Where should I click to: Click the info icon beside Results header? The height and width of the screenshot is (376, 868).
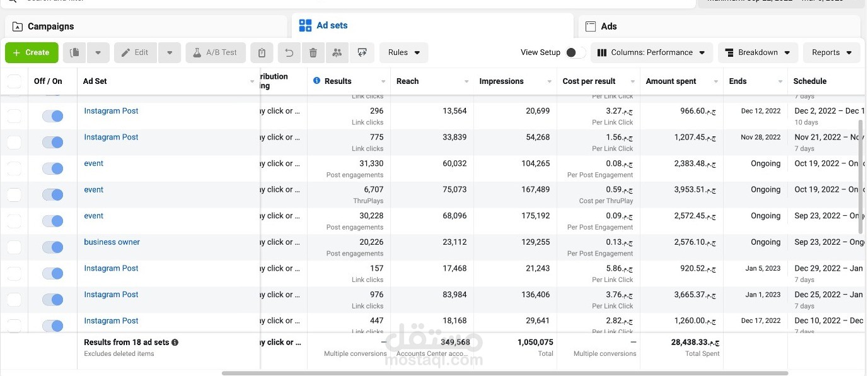(317, 81)
